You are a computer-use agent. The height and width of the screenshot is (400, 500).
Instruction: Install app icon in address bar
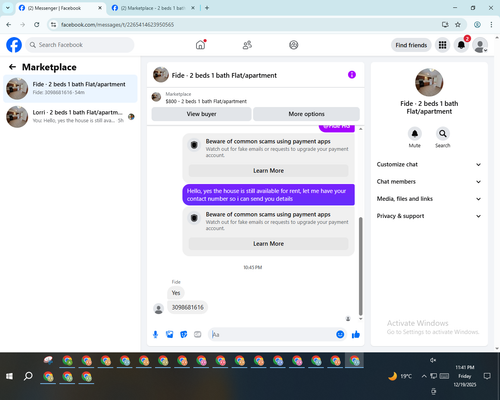coord(445,25)
